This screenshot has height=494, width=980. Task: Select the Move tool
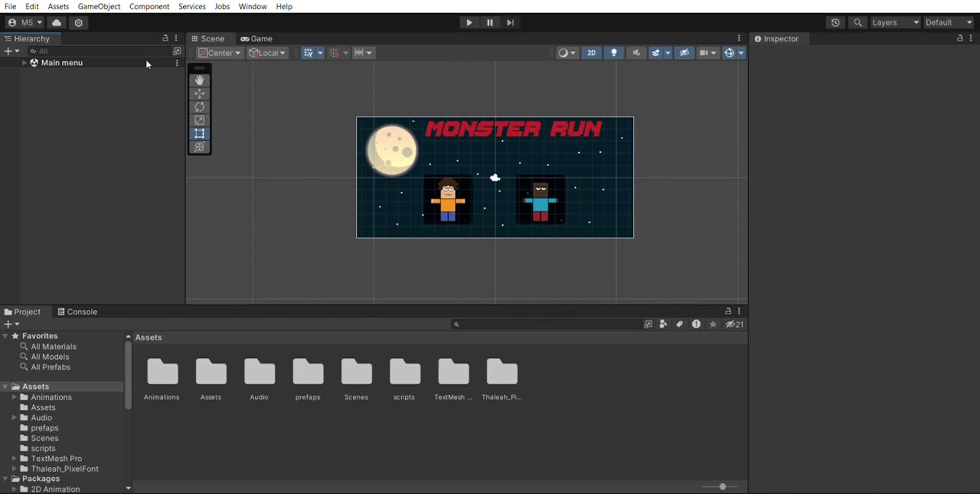pyautogui.click(x=199, y=93)
